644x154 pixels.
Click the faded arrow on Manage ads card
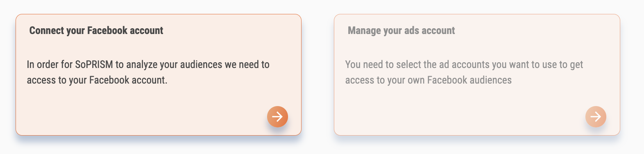(596, 117)
